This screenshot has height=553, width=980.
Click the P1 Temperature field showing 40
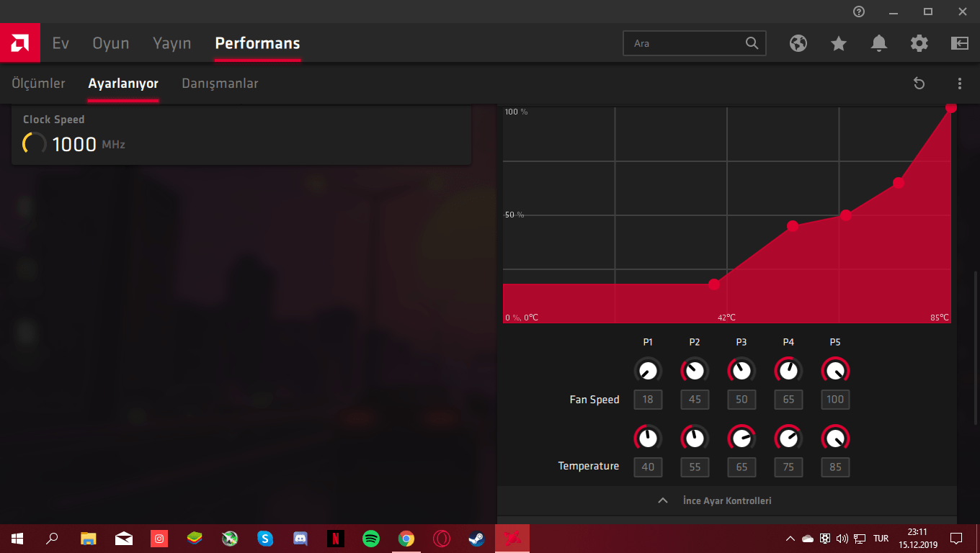pyautogui.click(x=648, y=467)
